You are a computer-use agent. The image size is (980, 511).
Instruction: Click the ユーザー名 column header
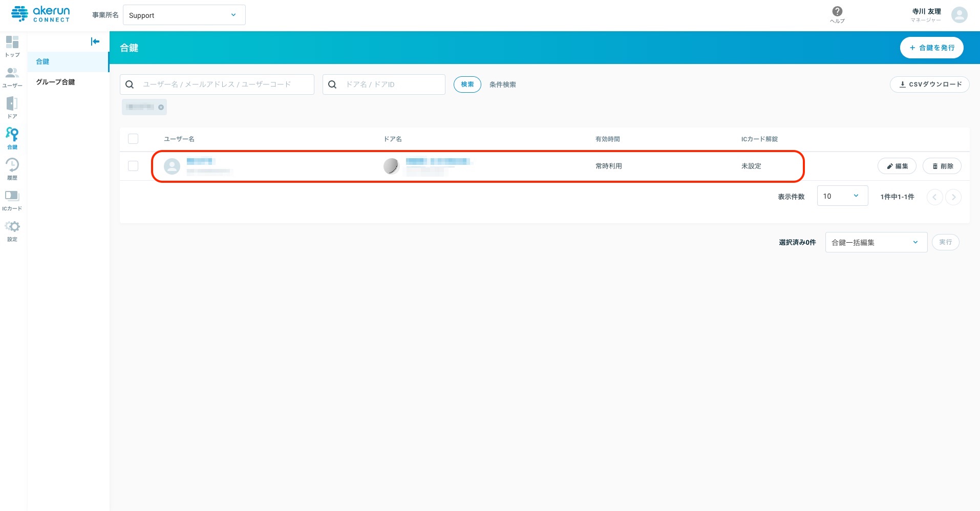pyautogui.click(x=179, y=139)
